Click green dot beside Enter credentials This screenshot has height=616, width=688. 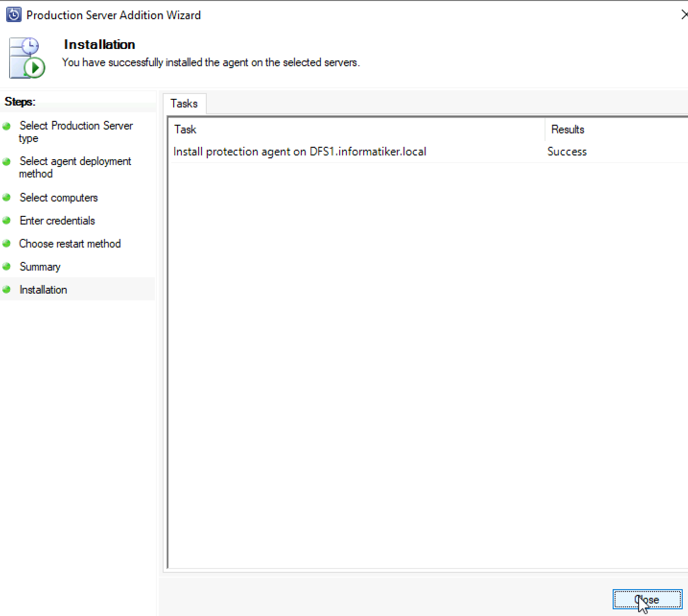7,220
